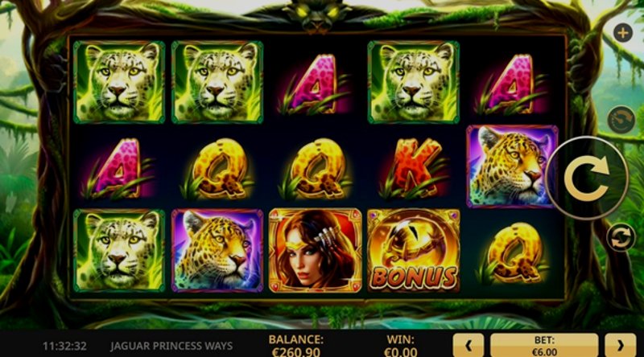Click the Jaguar Princess Ways title text
Viewport: 644px width, 357px height.
tap(171, 346)
